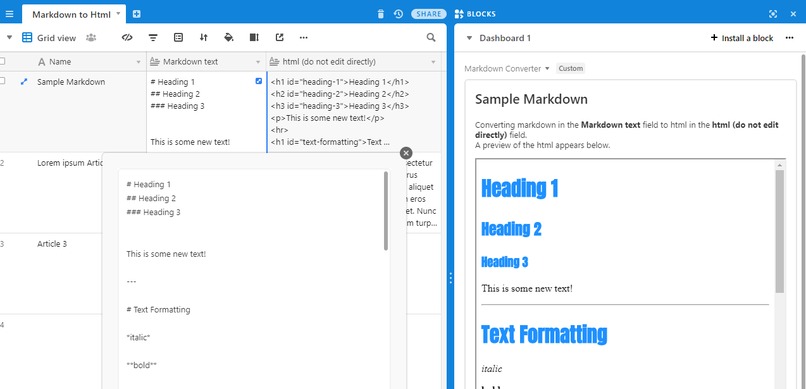Close the blocks panel with X
Viewport: 806px width, 389px height.
pyautogui.click(x=793, y=14)
